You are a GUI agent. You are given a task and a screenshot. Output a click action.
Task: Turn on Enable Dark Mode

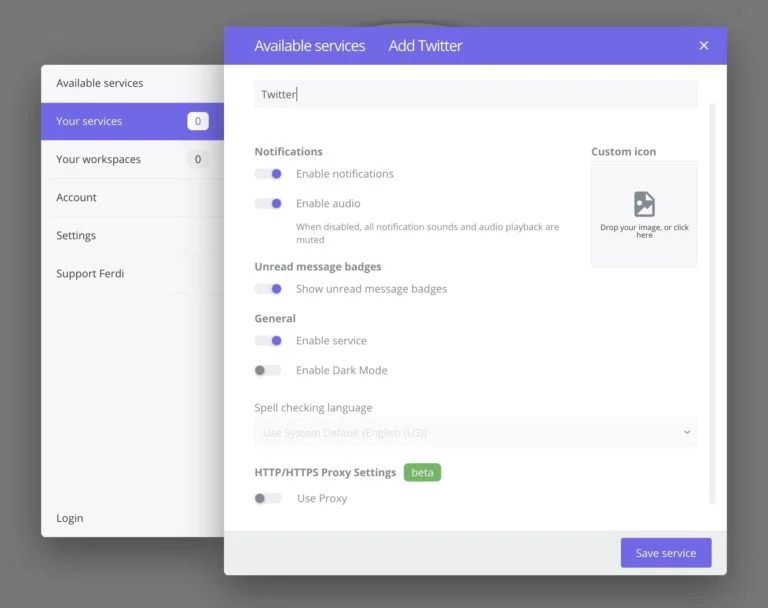[268, 370]
